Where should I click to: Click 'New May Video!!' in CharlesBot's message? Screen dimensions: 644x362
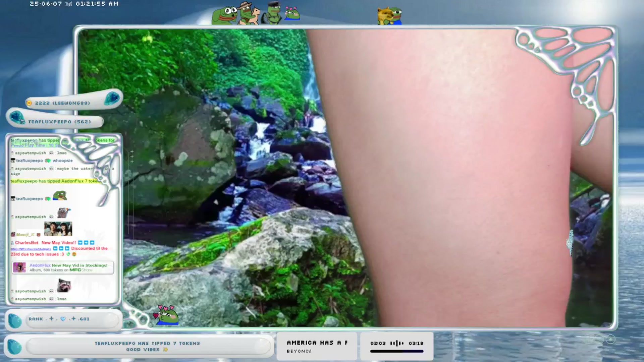click(x=59, y=243)
